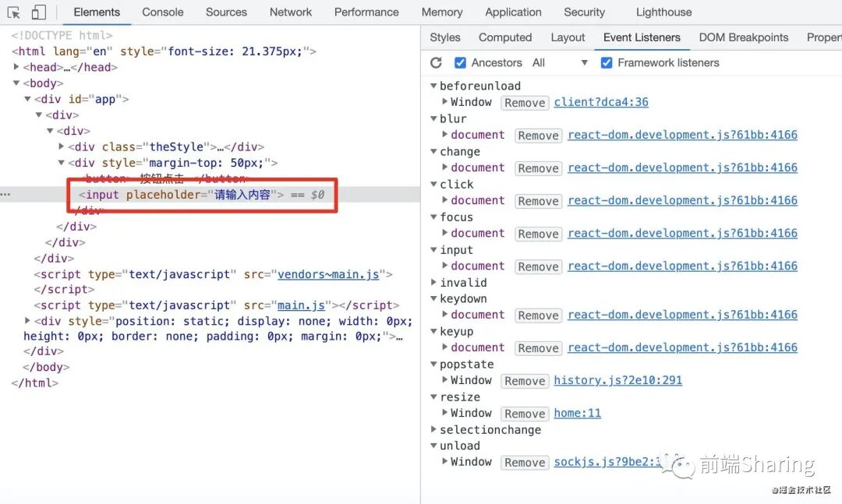Collapse the body element node

click(x=16, y=83)
